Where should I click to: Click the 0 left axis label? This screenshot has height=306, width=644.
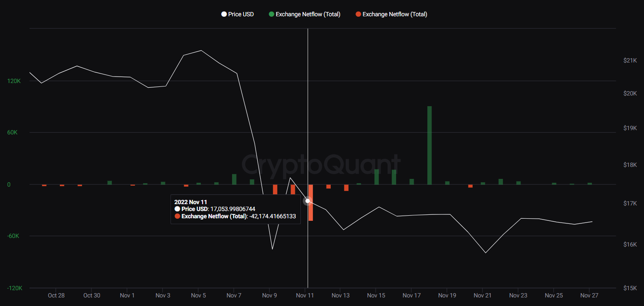9,184
